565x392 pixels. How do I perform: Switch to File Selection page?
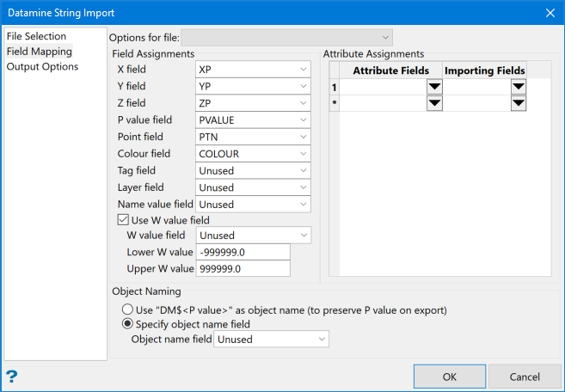36,37
